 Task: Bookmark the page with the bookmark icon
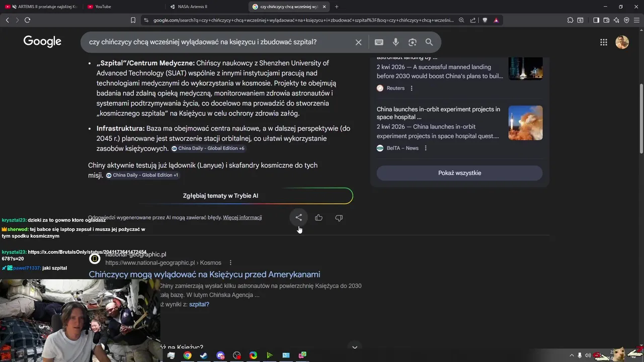(133, 20)
